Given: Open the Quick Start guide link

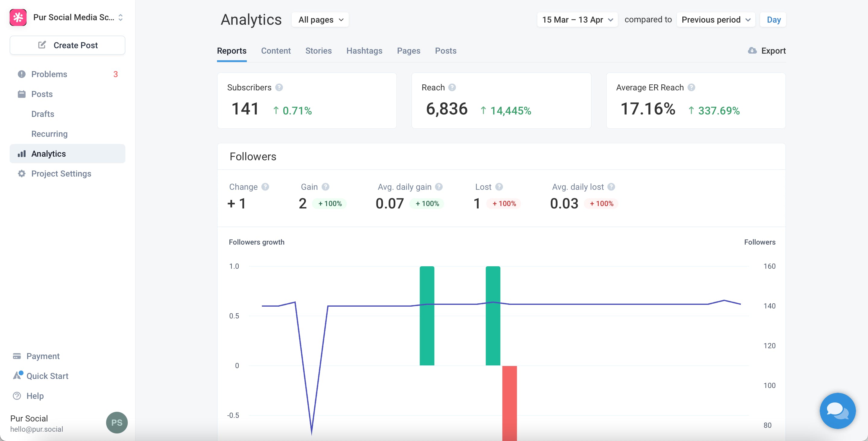Looking at the screenshot, I should point(48,376).
